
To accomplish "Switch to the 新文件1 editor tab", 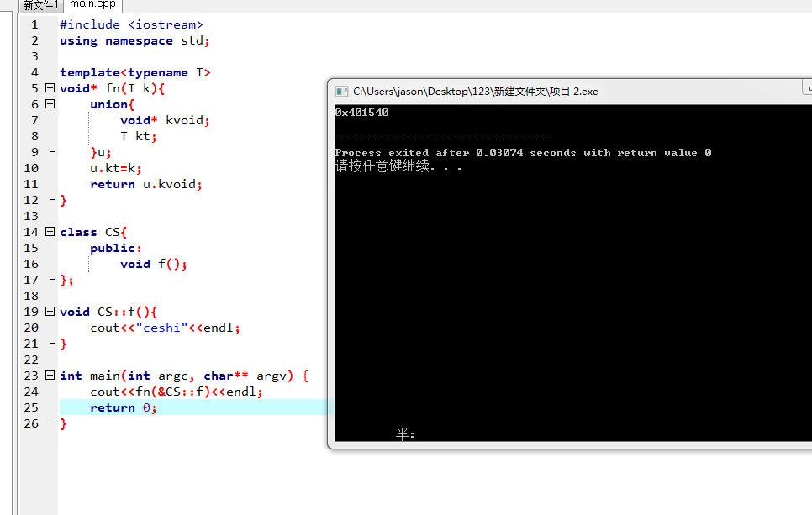I will click(40, 6).
